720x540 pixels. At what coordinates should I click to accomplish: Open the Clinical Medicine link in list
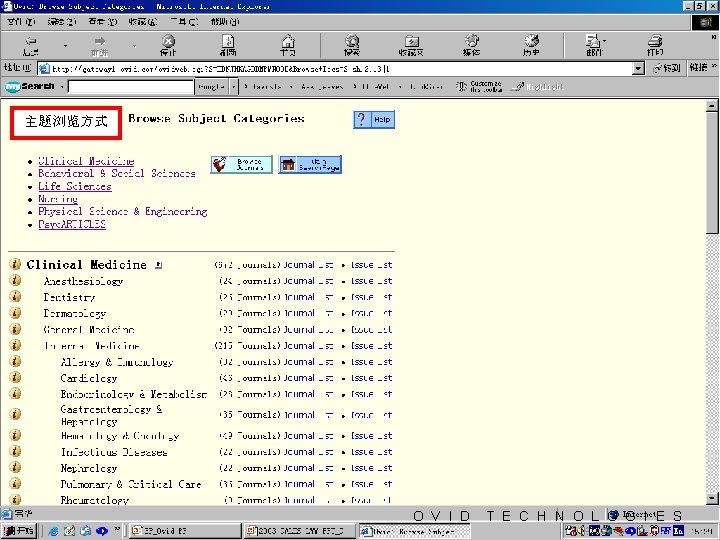click(x=86, y=161)
